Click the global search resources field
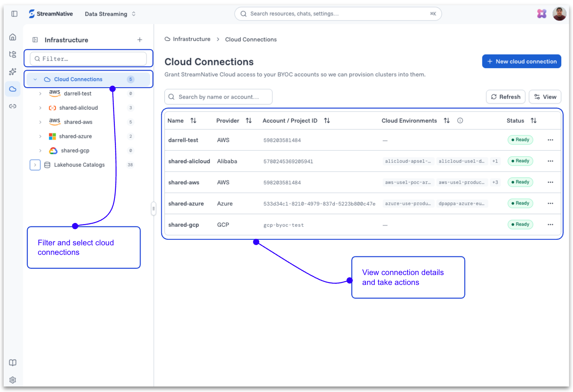Screen dimensions: 573x392 pos(338,14)
